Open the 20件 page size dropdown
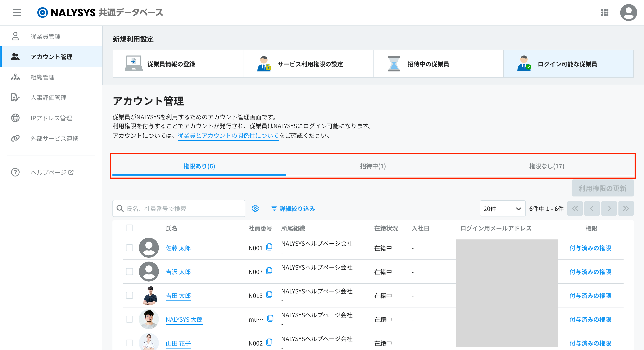Screen dimensions: 644x350 [502, 208]
